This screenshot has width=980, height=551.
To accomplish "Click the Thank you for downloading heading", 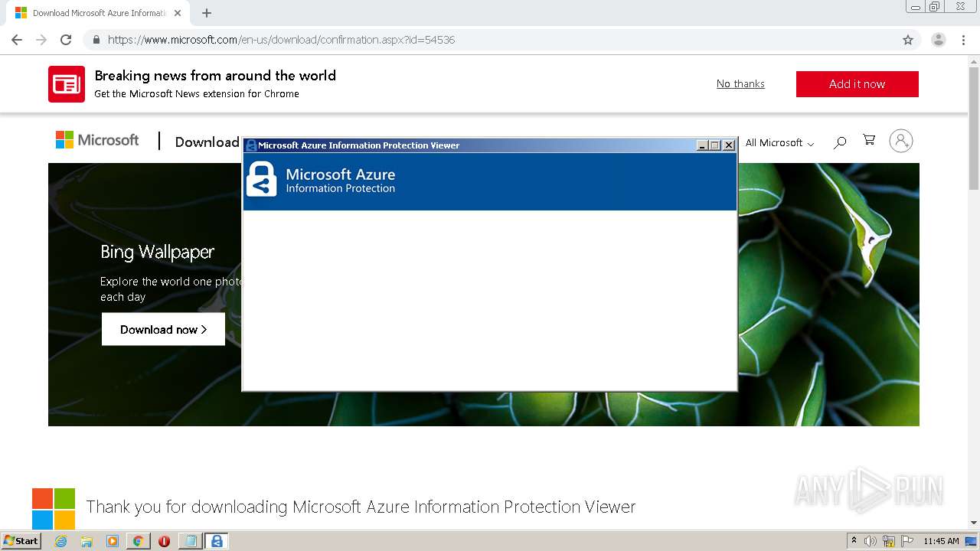I will (x=361, y=507).
